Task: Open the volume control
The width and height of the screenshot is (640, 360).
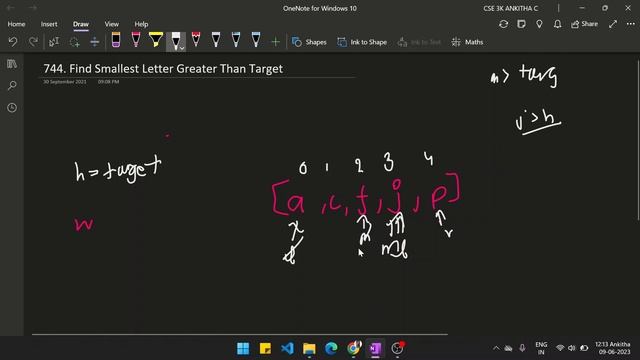Action: [x=572, y=348]
